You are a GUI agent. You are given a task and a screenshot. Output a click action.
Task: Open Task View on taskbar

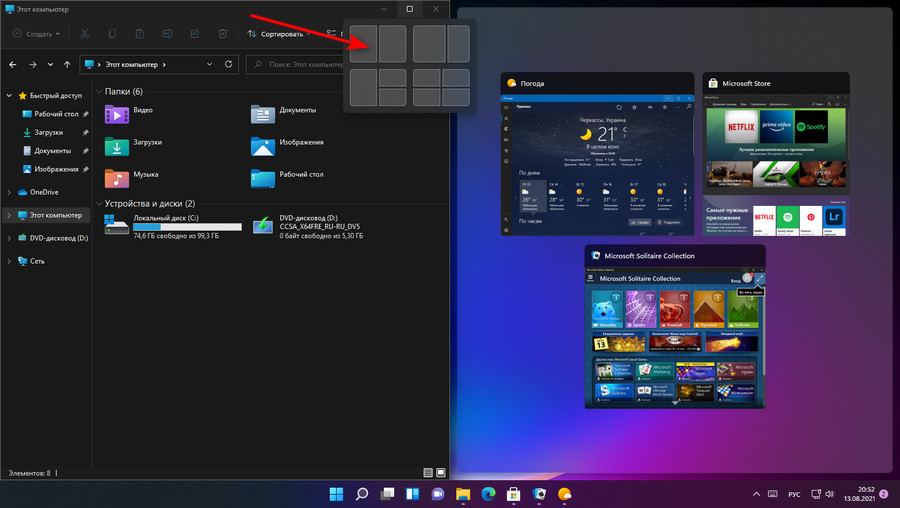pos(387,494)
